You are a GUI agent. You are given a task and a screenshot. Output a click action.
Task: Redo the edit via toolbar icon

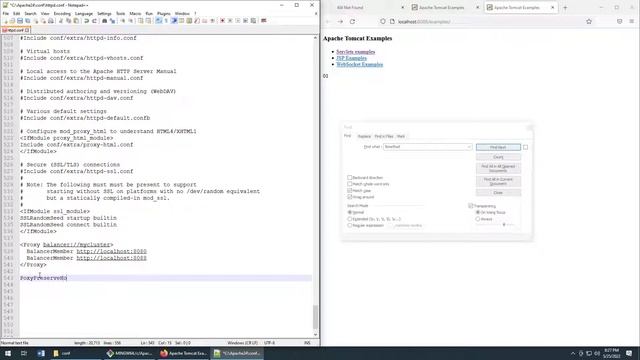94,20
